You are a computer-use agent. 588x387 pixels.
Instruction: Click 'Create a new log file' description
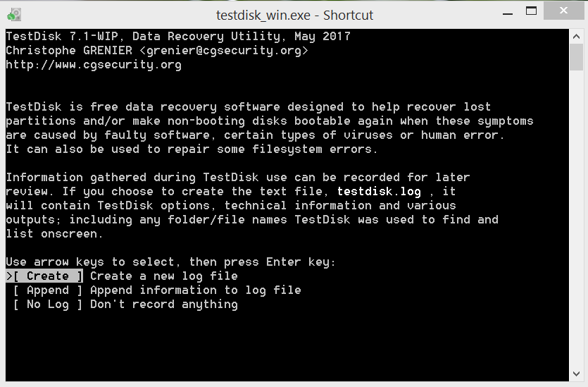pos(164,276)
